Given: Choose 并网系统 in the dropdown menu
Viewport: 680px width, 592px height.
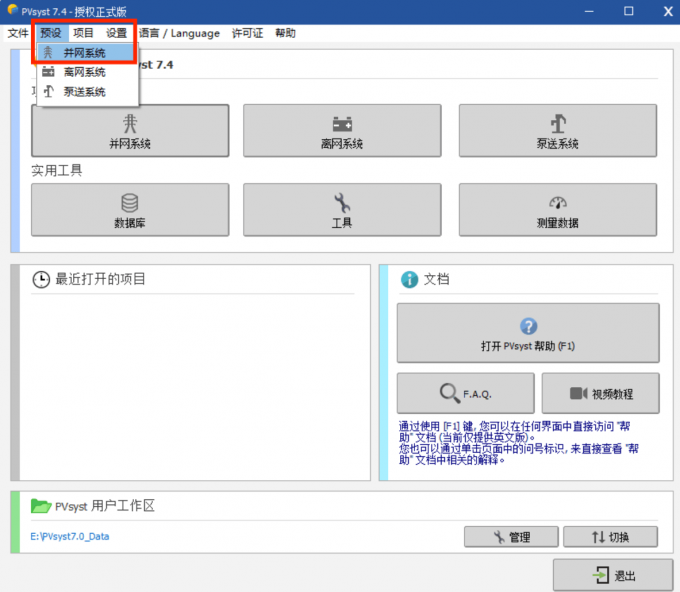Looking at the screenshot, I should [x=86, y=53].
